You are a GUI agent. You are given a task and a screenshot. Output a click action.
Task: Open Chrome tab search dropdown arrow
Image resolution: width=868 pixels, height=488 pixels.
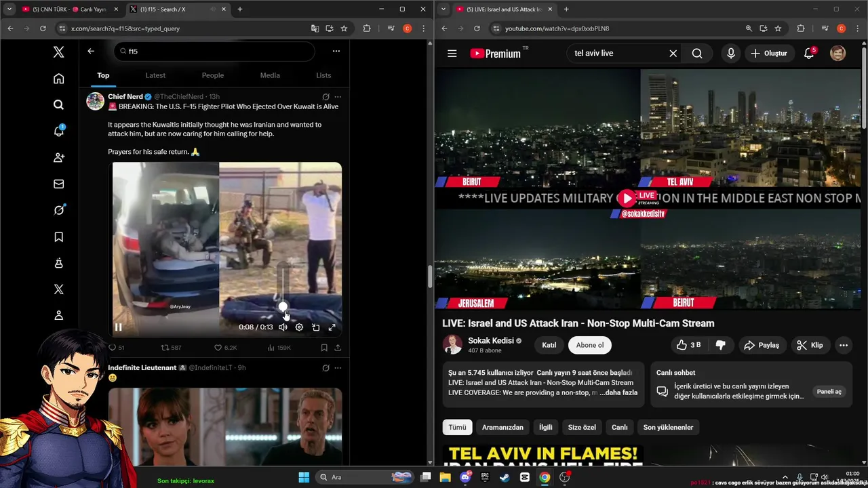point(9,9)
